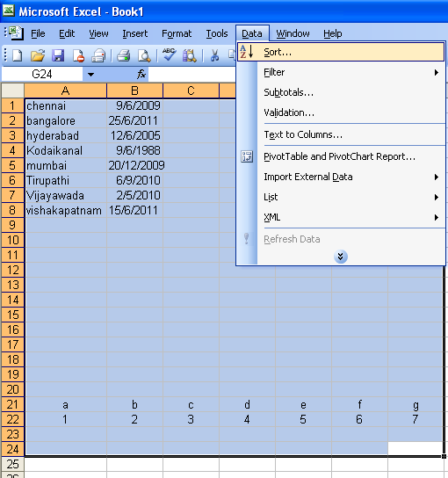Click the Cut scissors icon
The width and height of the screenshot is (448, 478).
(214, 55)
